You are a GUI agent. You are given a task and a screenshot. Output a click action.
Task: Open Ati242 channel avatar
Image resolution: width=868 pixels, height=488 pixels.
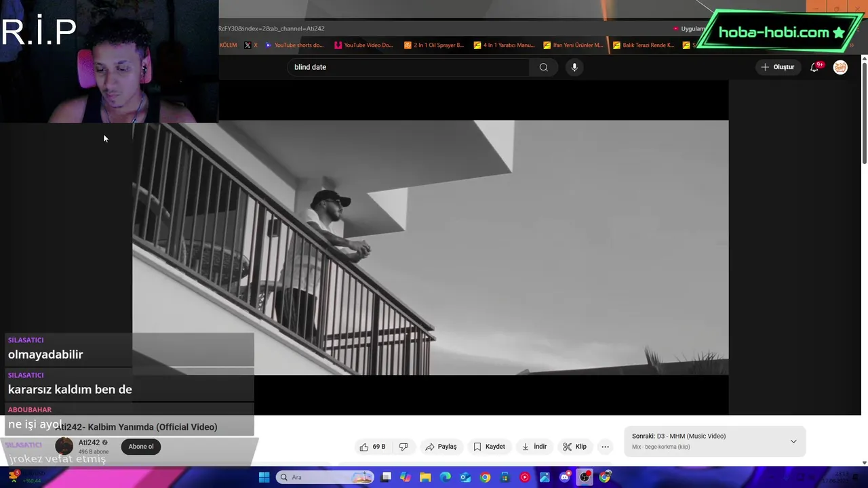point(64,446)
